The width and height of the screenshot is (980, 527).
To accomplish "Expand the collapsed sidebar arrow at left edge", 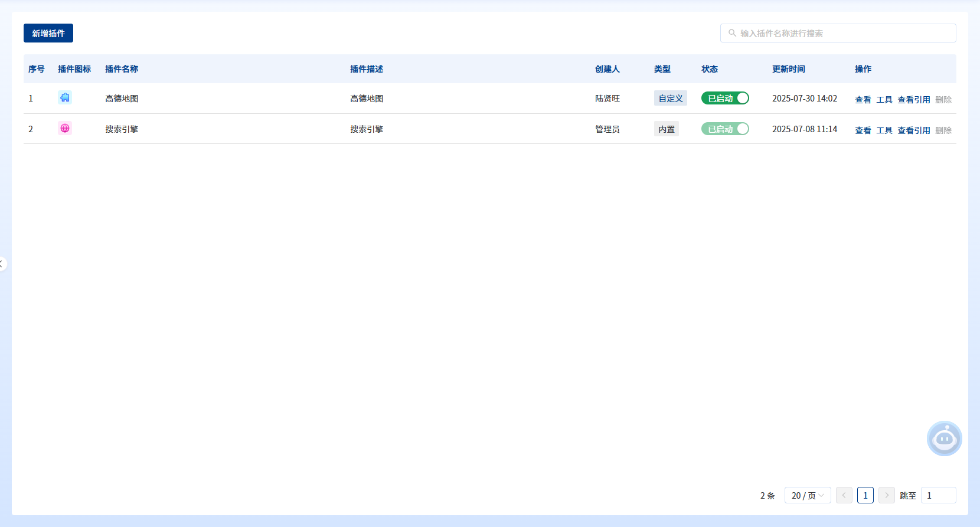I will tap(2, 264).
